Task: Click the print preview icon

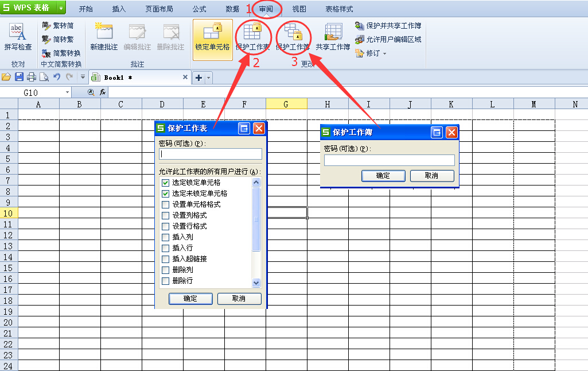Action: point(44,77)
